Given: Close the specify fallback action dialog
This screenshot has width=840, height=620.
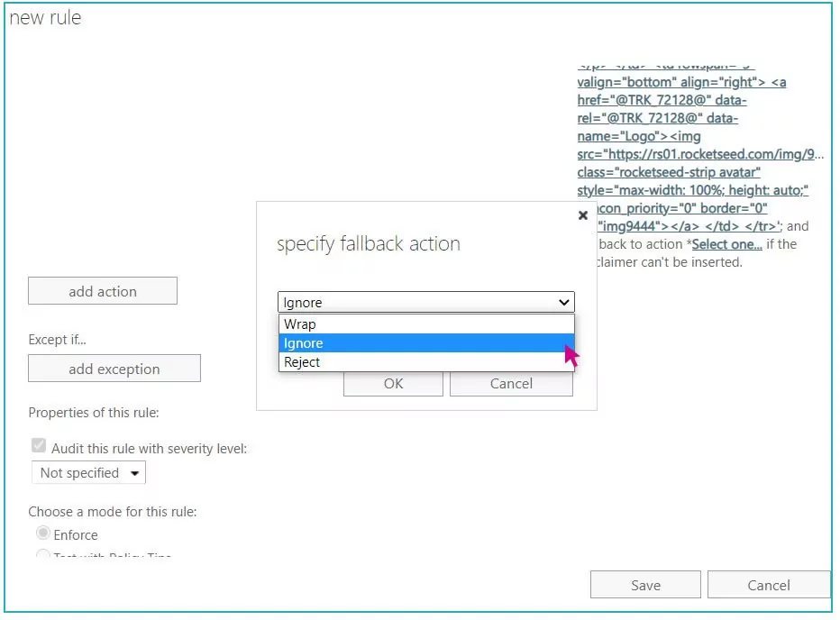Looking at the screenshot, I should (x=583, y=215).
